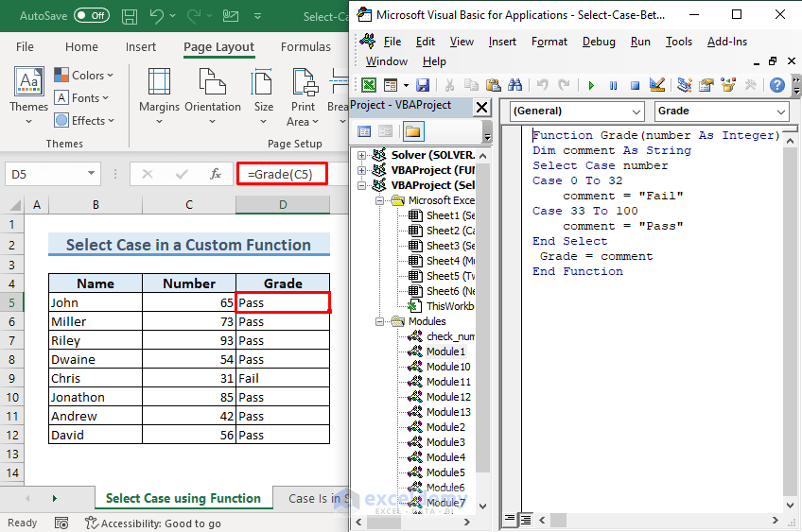The height and width of the screenshot is (532, 802).
Task: Select Select Case using Function sheet tab
Action: (x=183, y=498)
